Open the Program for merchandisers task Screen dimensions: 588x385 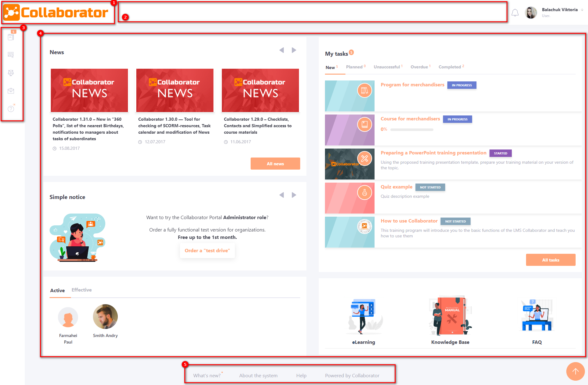pos(412,85)
